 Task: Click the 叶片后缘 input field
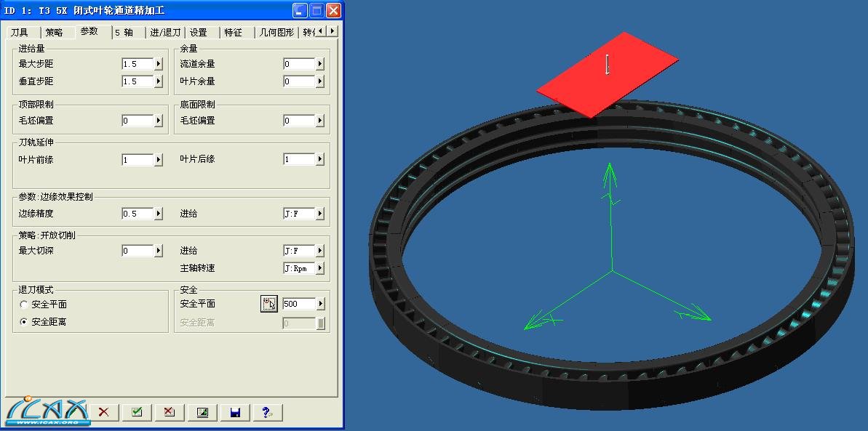tap(300, 159)
